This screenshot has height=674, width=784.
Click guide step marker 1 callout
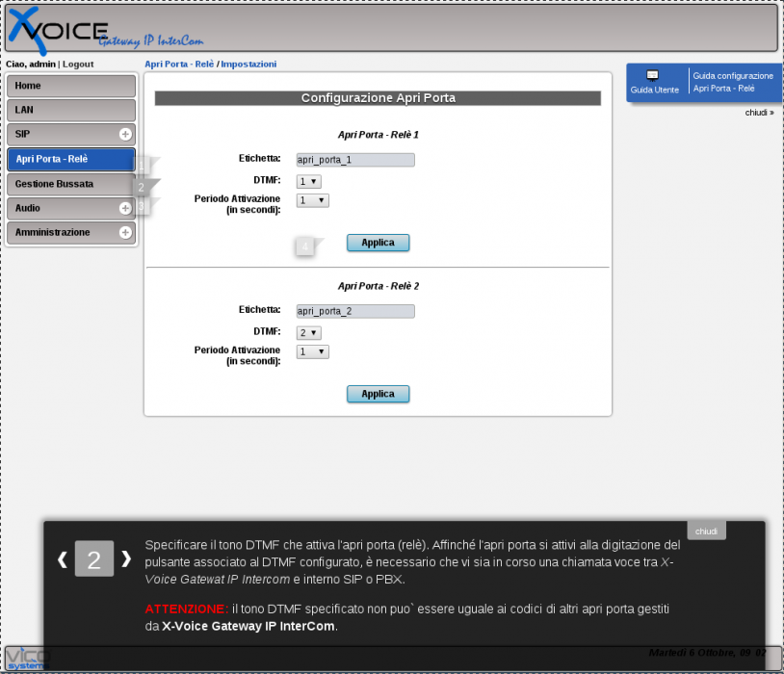coord(143,165)
